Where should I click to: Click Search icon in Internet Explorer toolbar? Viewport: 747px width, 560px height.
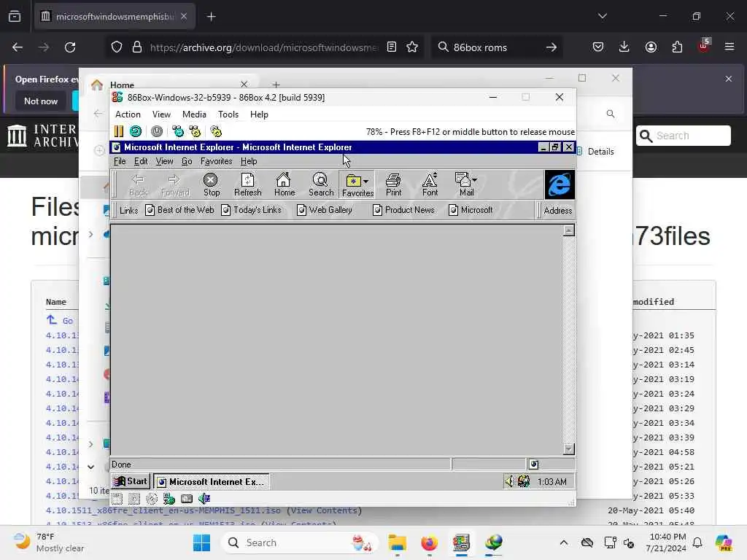point(321,184)
